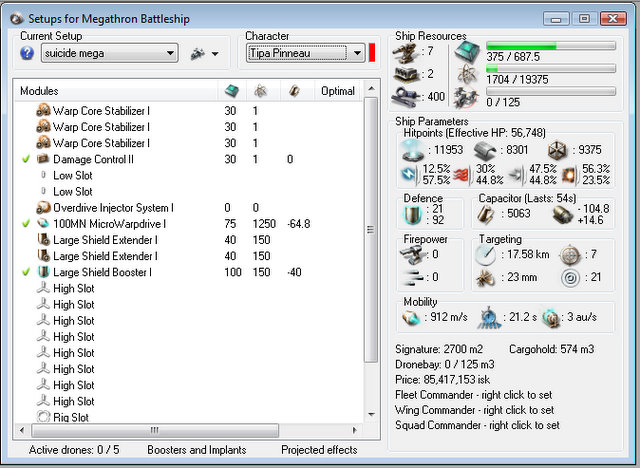Click the launcher hardpoints icon
Image resolution: width=640 pixels, height=468 pixels.
[x=406, y=74]
